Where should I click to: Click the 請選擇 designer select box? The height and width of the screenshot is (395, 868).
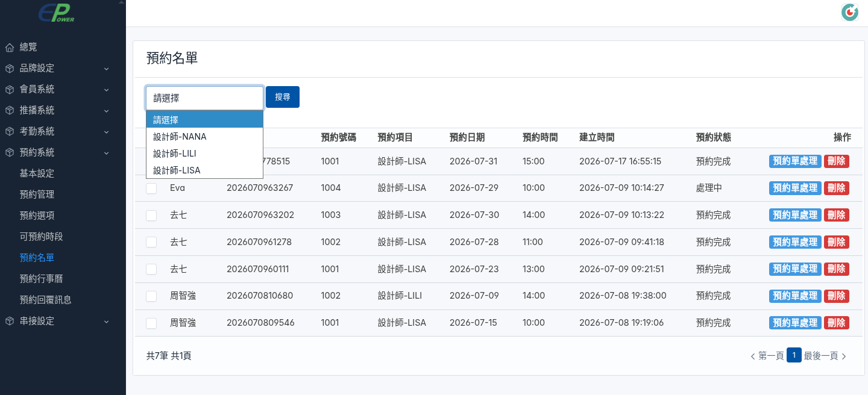click(204, 98)
